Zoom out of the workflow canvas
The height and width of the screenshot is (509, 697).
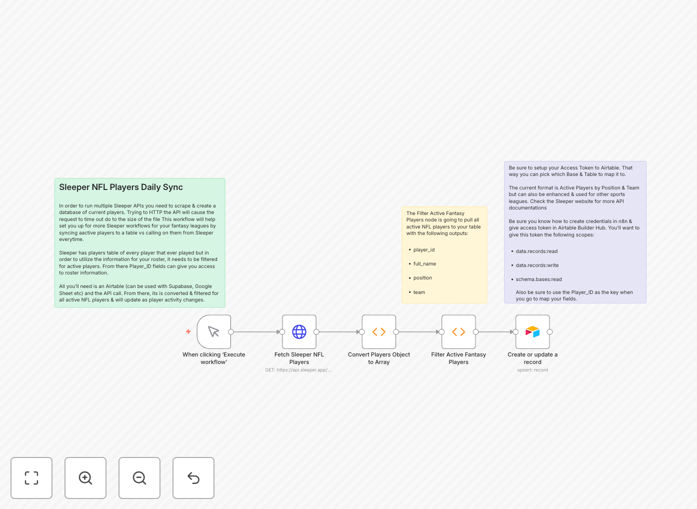[x=139, y=478]
